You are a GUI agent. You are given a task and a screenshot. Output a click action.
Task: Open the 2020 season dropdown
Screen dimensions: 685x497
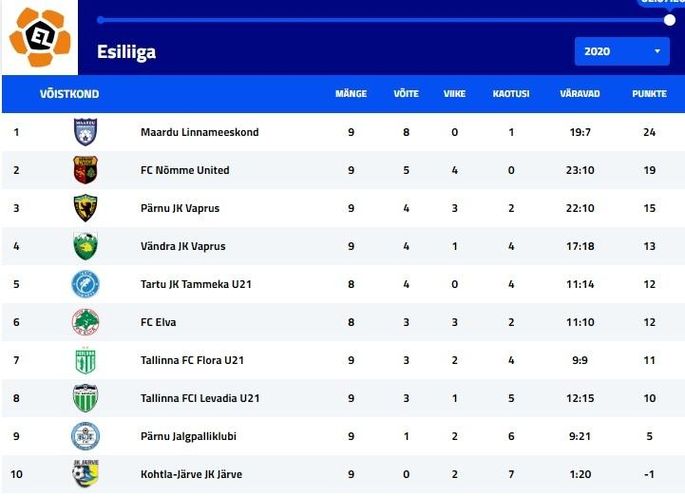(x=622, y=52)
